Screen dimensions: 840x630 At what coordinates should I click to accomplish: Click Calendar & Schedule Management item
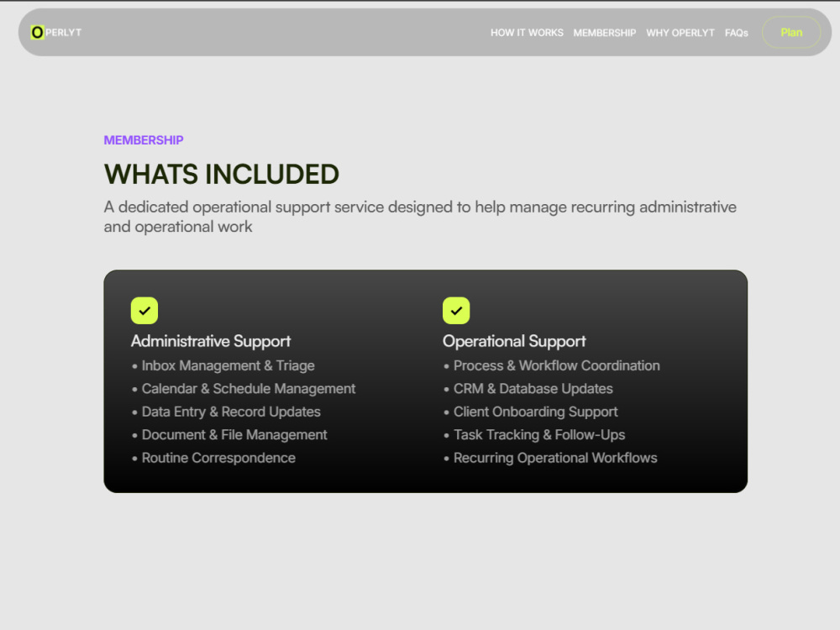[244, 389]
